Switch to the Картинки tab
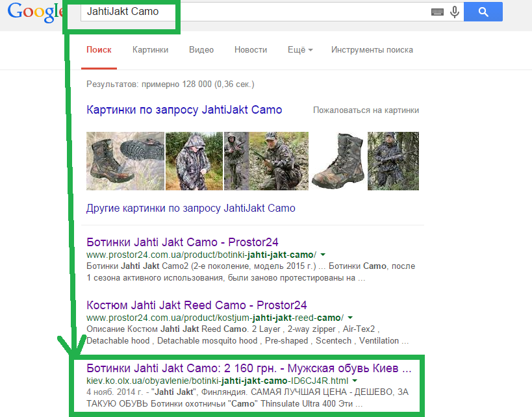 pos(150,50)
